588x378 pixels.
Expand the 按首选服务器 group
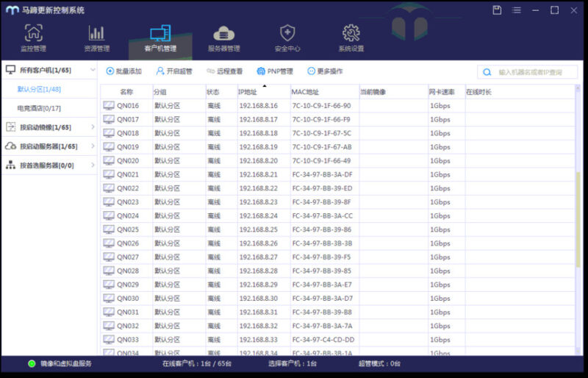coord(93,165)
